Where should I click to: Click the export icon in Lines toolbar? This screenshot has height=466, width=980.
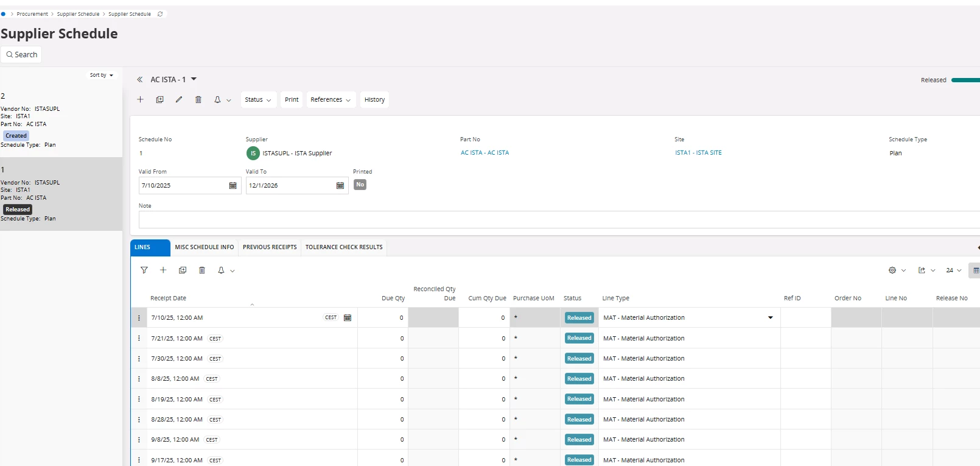pyautogui.click(x=922, y=270)
